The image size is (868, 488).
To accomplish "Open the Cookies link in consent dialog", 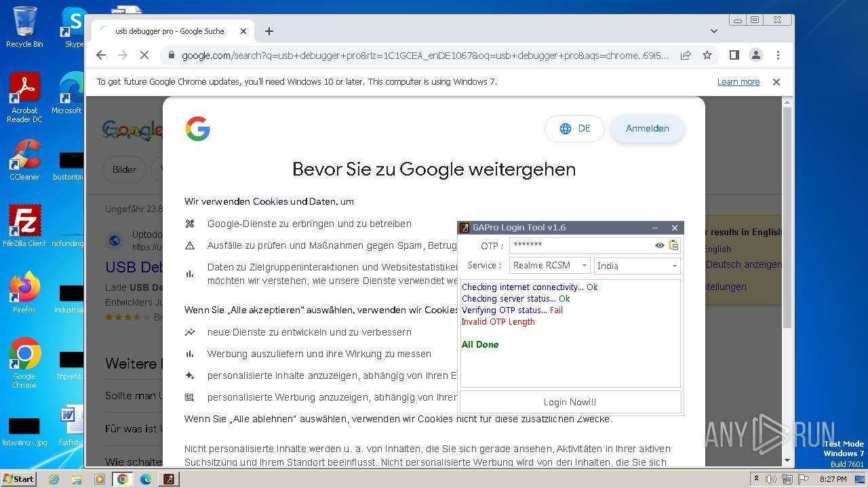I will 270,201.
